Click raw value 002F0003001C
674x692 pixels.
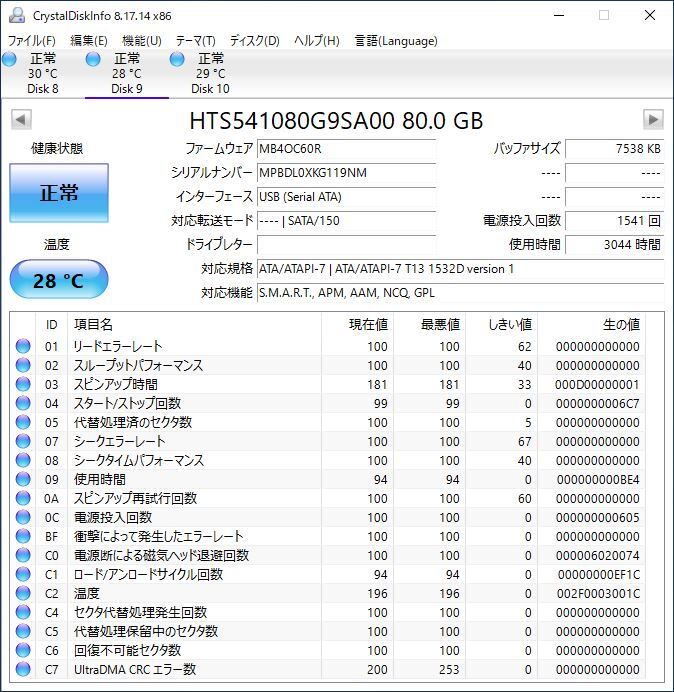(598, 594)
